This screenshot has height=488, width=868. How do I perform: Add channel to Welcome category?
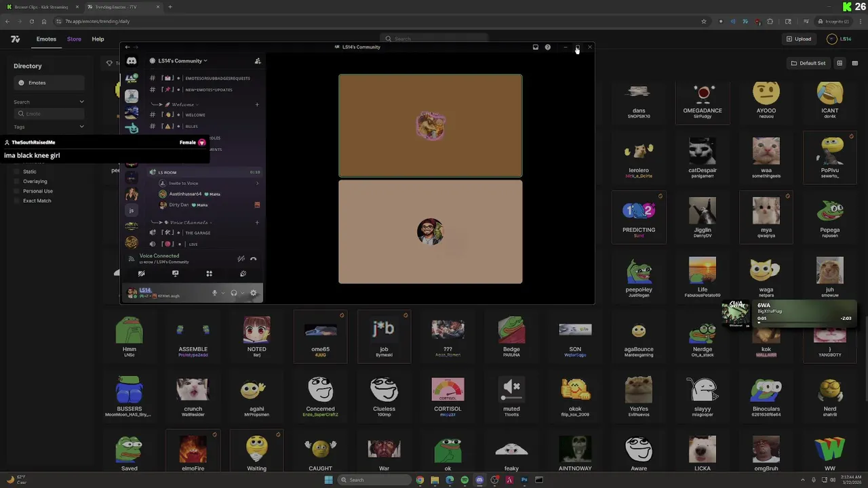pos(257,104)
